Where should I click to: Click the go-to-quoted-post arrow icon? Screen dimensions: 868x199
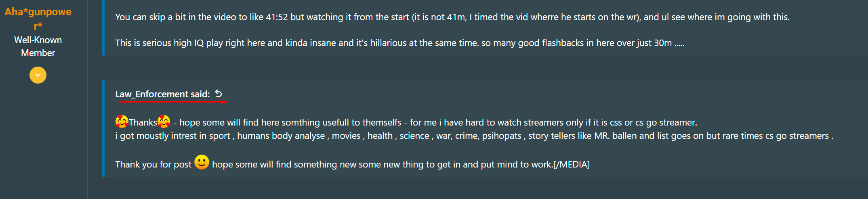pos(219,94)
